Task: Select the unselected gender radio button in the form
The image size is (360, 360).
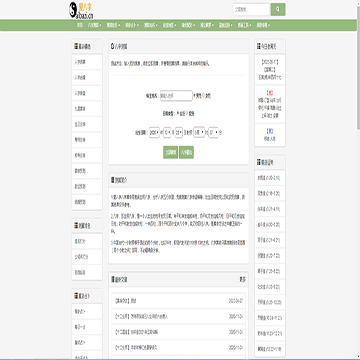Action: (204, 96)
